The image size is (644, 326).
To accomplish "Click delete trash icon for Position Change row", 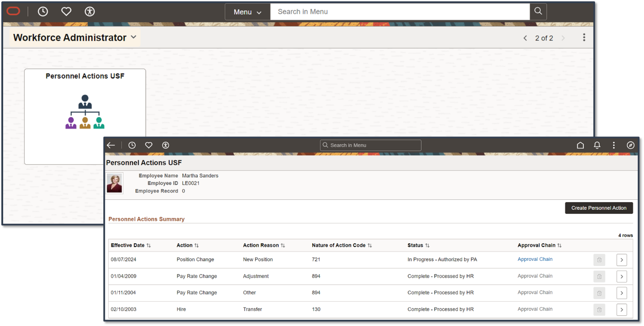I will [599, 260].
